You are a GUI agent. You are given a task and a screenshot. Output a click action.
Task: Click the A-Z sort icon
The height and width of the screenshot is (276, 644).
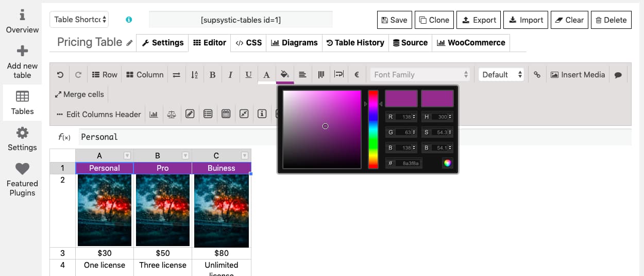click(194, 75)
